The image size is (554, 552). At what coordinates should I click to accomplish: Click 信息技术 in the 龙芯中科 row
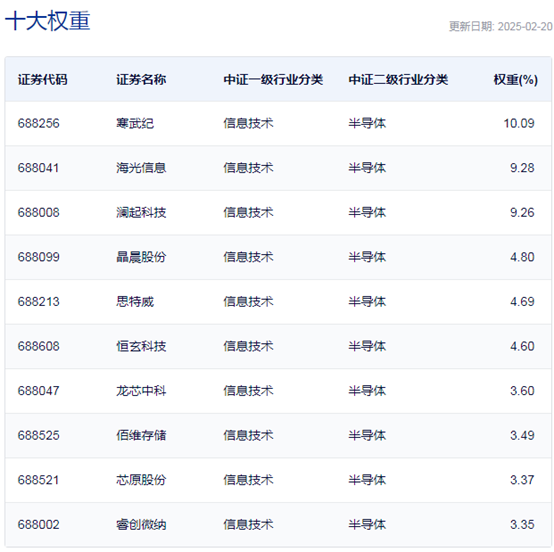pyautogui.click(x=248, y=390)
